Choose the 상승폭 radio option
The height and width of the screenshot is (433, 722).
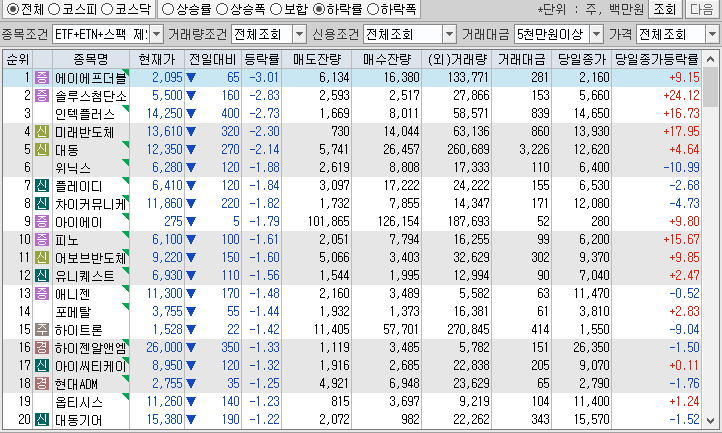pyautogui.click(x=221, y=9)
